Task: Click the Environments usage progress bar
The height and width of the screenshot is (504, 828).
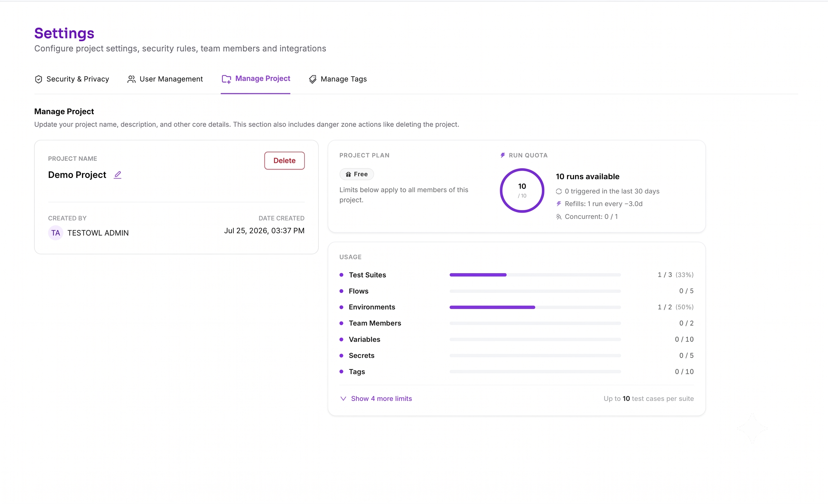Action: click(535, 307)
